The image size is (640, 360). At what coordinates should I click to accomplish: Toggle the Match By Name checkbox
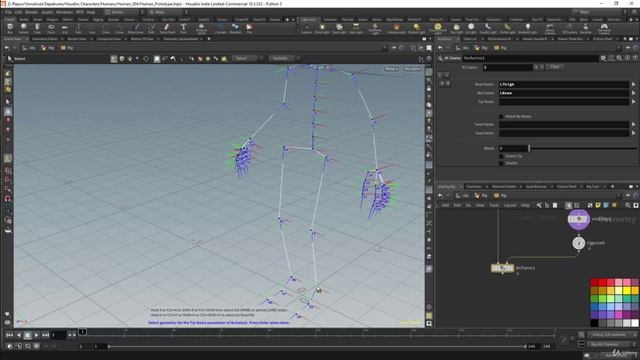tap(501, 117)
